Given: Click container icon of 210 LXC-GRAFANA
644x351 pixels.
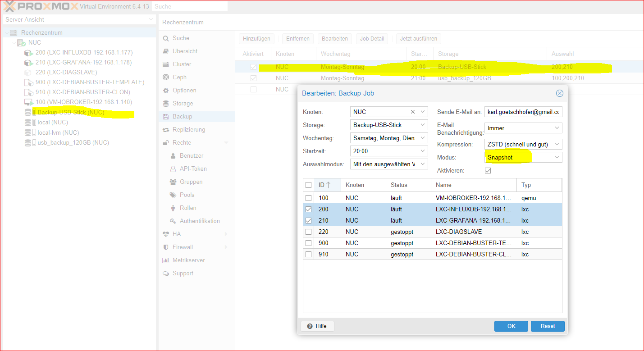Looking at the screenshot, I should 28,62.
